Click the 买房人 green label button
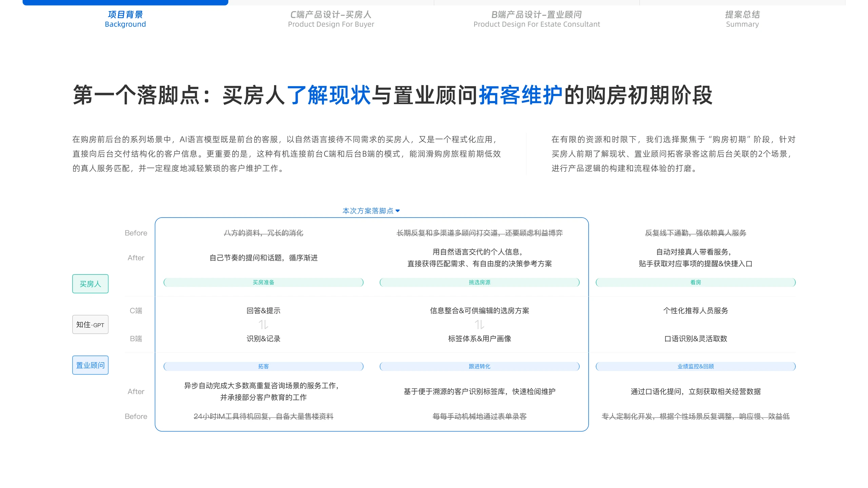Screen dimensions: 868x488 coord(90,284)
